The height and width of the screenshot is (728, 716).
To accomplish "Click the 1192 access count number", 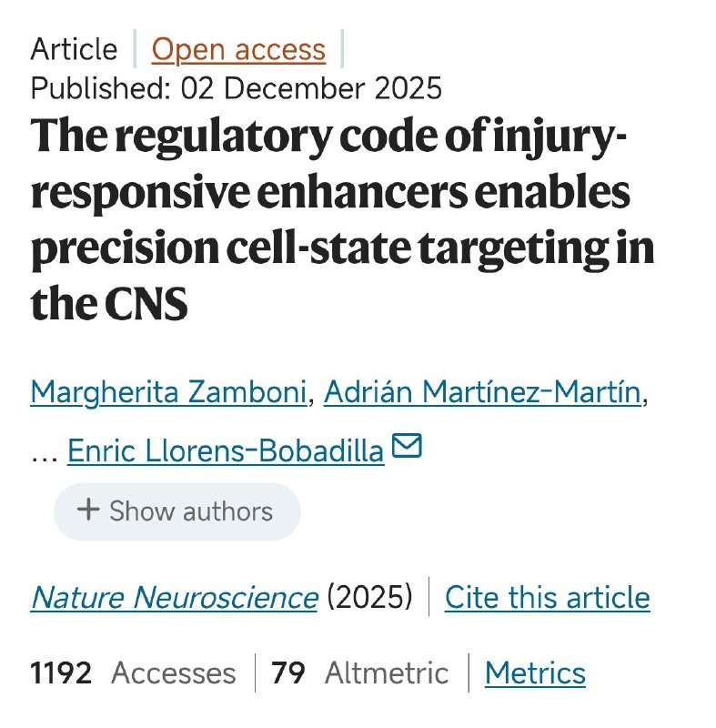I will point(61,672).
